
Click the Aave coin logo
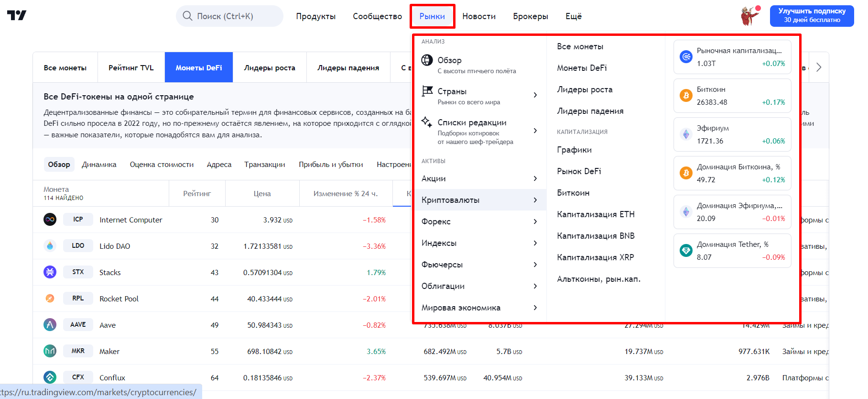pos(50,325)
